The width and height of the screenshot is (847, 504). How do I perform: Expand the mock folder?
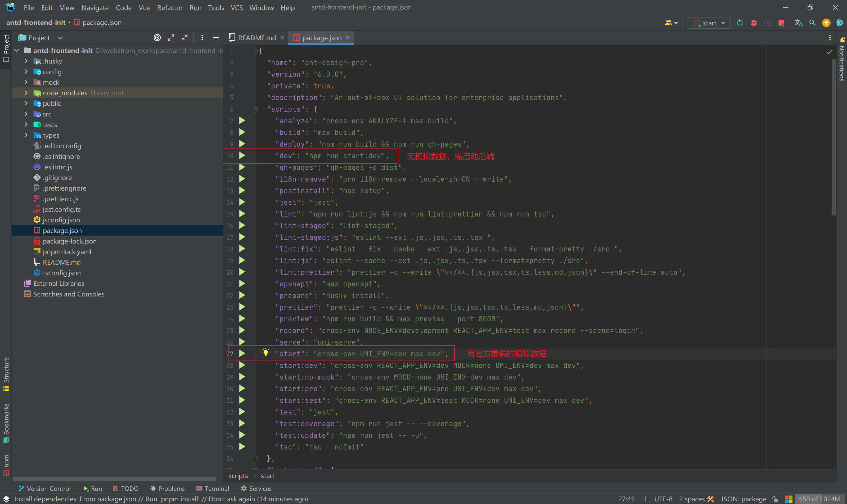pos(26,82)
